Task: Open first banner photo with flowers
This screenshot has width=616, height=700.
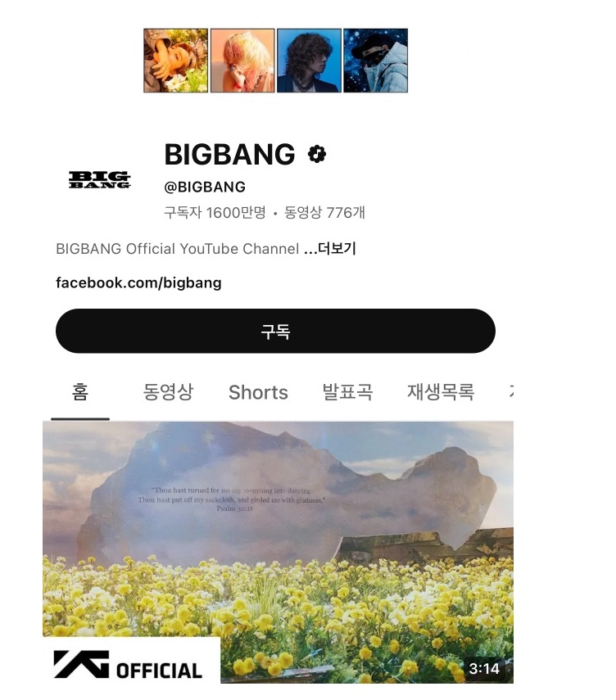Action: click(x=176, y=61)
